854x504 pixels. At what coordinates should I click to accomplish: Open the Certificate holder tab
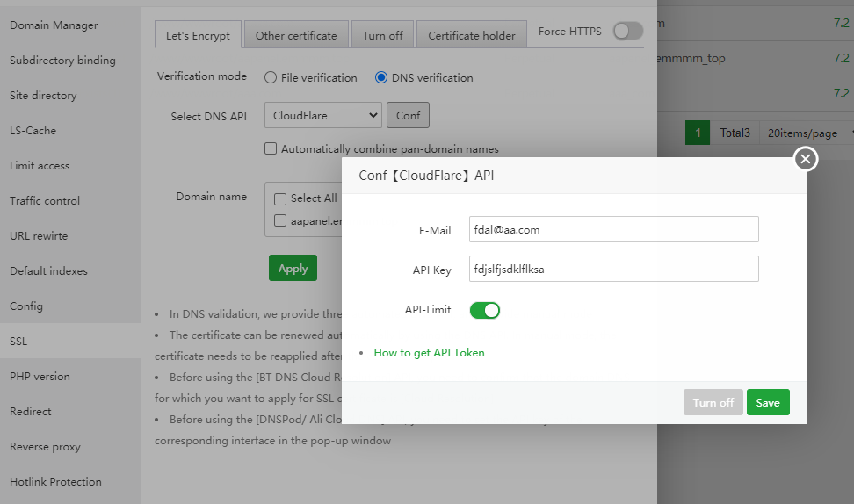click(472, 35)
